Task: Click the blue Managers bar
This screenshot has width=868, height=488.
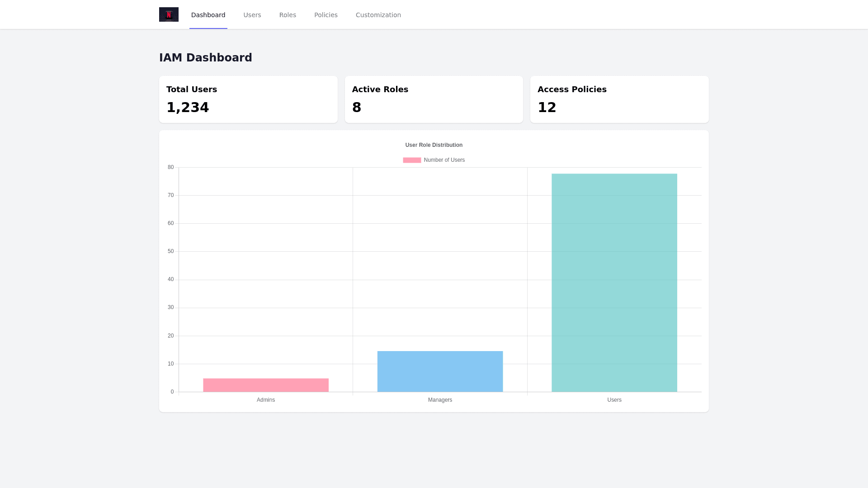Action: click(440, 371)
